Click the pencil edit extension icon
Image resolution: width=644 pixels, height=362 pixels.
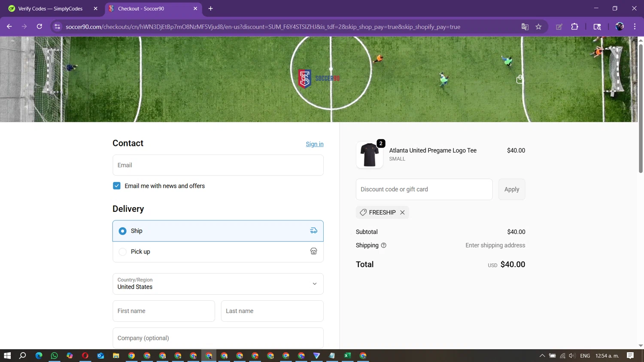[559, 27]
